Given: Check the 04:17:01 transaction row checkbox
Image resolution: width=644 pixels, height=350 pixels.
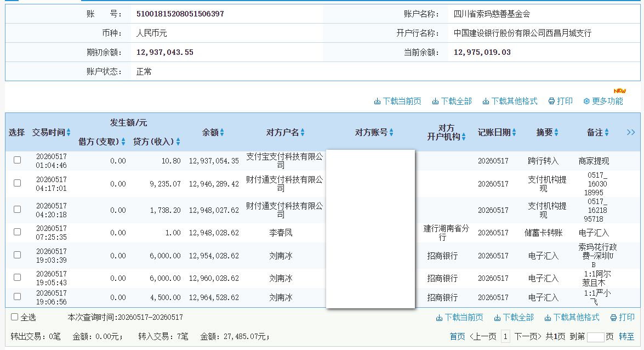Looking at the screenshot, I should (17, 183).
